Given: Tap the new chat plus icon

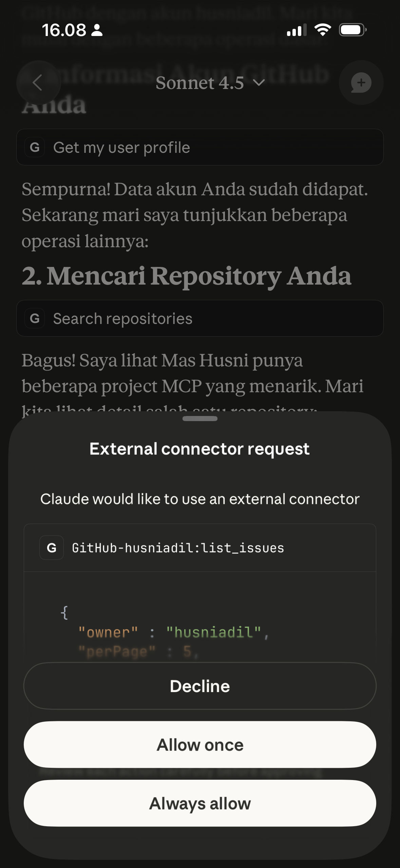Looking at the screenshot, I should 361,83.
